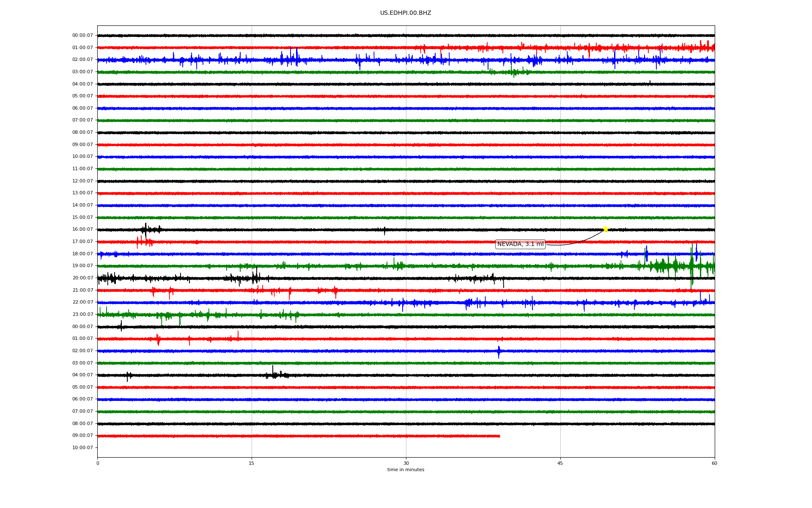This screenshot has width=812, height=508.
Task: Click the 04:00:07 label in the lower half
Action: [x=82, y=375]
